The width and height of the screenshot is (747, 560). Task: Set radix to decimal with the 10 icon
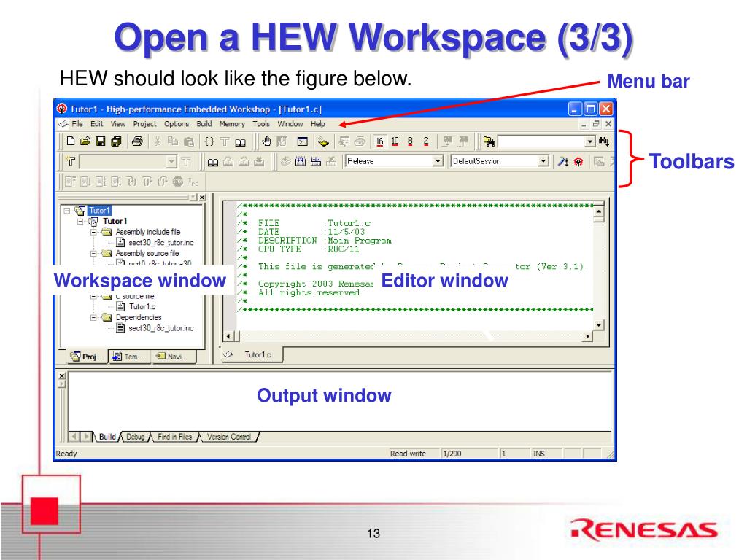click(x=395, y=141)
